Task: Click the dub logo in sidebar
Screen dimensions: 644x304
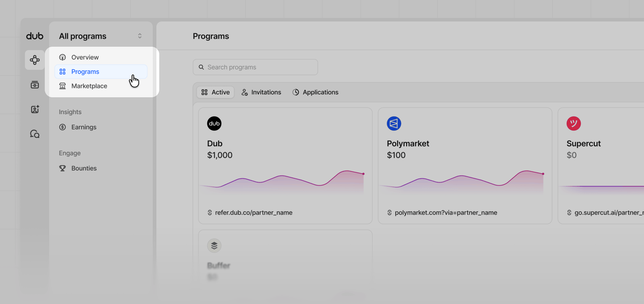Action: pos(35,36)
